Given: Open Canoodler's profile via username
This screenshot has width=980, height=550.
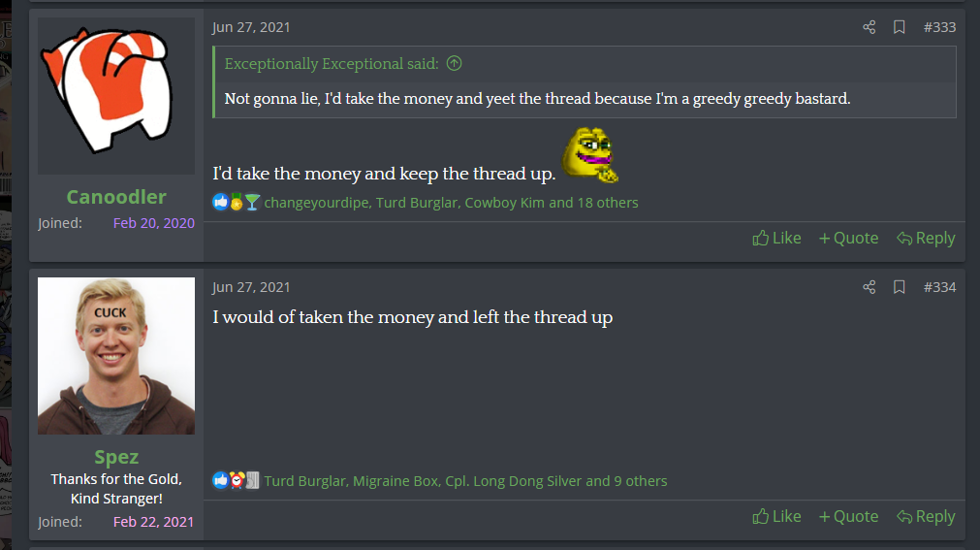Looking at the screenshot, I should (x=116, y=197).
